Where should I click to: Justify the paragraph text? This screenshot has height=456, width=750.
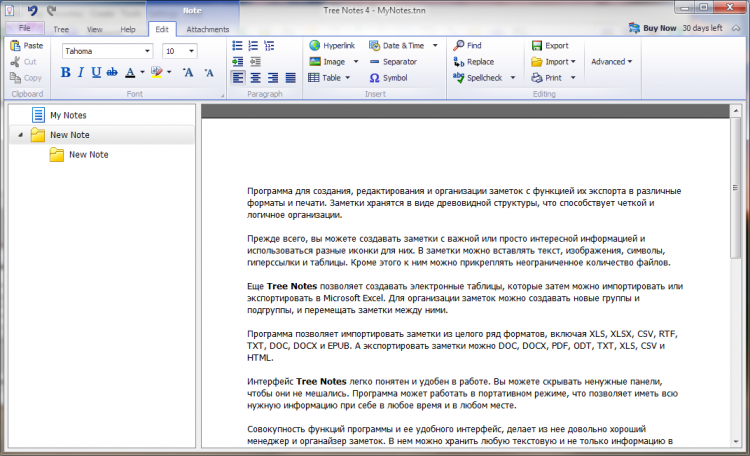[x=290, y=78]
